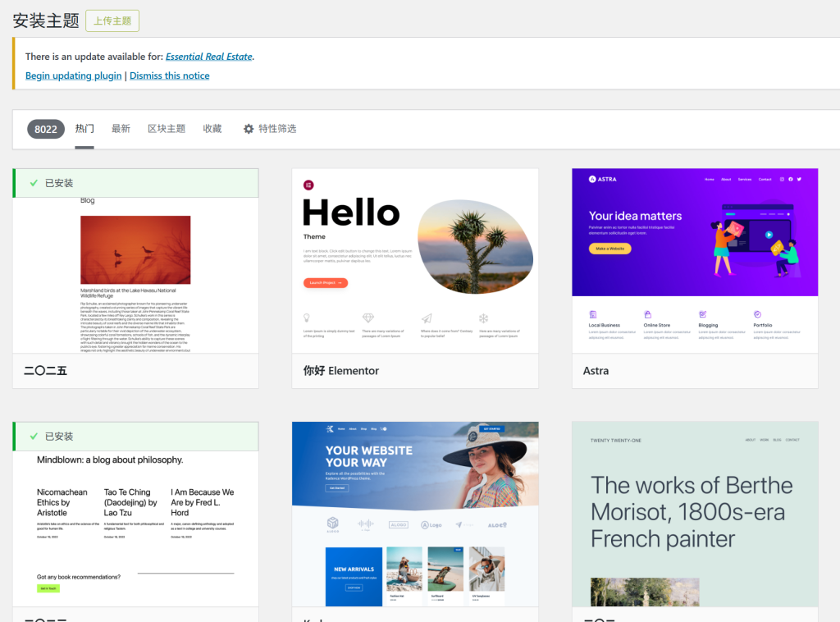Select the 区块主题 tab

[167, 129]
